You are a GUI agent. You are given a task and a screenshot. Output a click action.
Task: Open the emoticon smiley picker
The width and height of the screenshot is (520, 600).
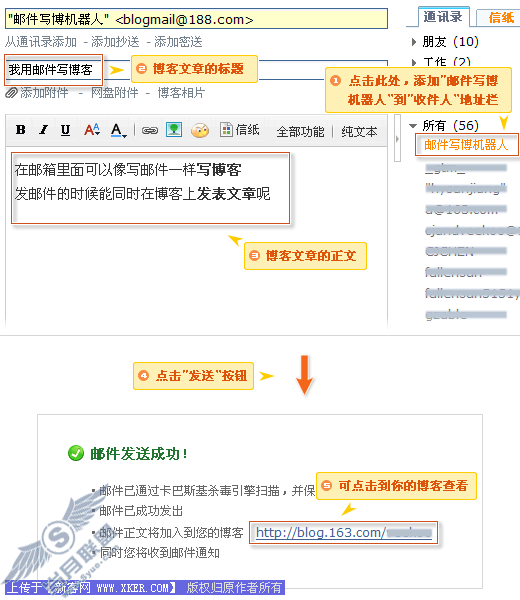[x=200, y=130]
